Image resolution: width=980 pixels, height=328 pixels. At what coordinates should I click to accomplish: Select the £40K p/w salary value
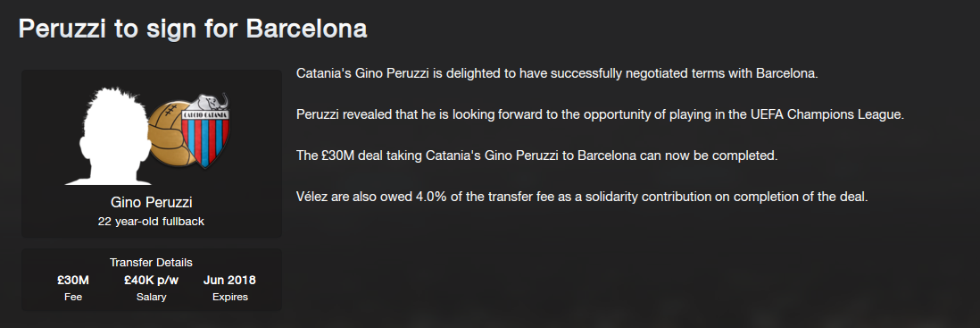pos(151,281)
